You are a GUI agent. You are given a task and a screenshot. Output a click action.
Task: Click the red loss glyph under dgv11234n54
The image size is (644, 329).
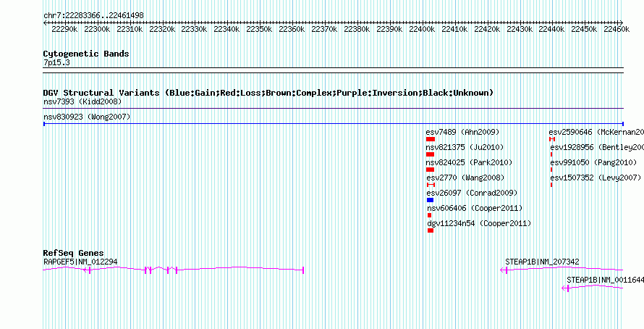(431, 230)
